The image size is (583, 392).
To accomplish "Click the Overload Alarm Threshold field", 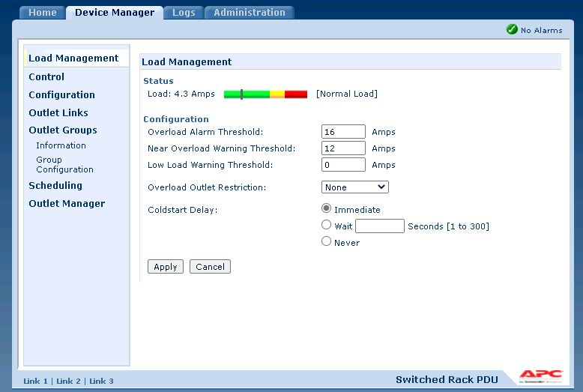I will [x=343, y=132].
